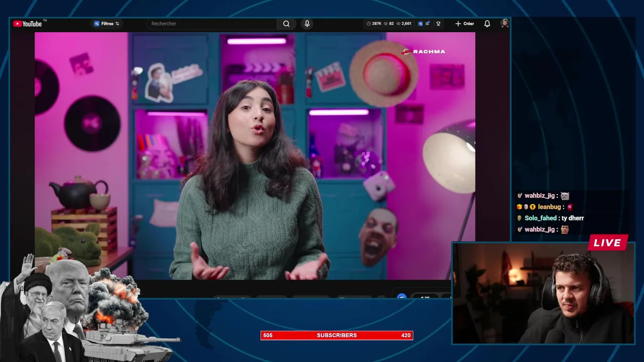Click the leanbug username in chat
This screenshot has width=644, height=362.
click(x=549, y=207)
